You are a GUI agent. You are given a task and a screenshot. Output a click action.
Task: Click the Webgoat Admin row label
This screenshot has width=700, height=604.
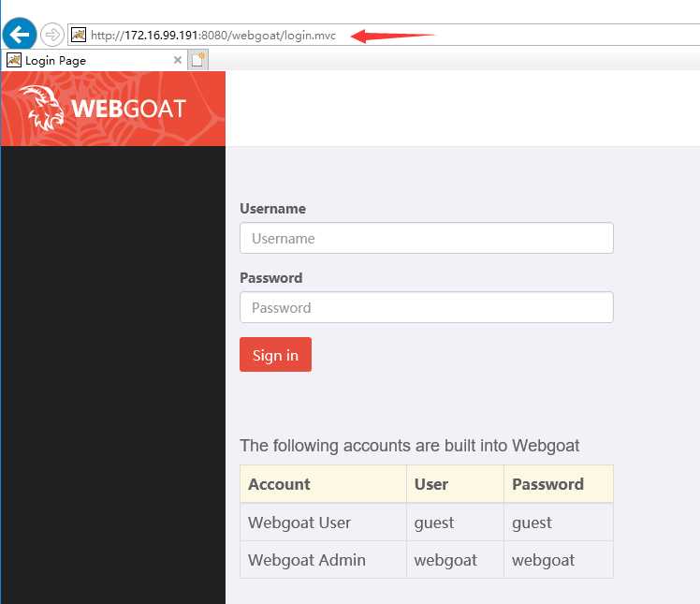click(x=307, y=560)
